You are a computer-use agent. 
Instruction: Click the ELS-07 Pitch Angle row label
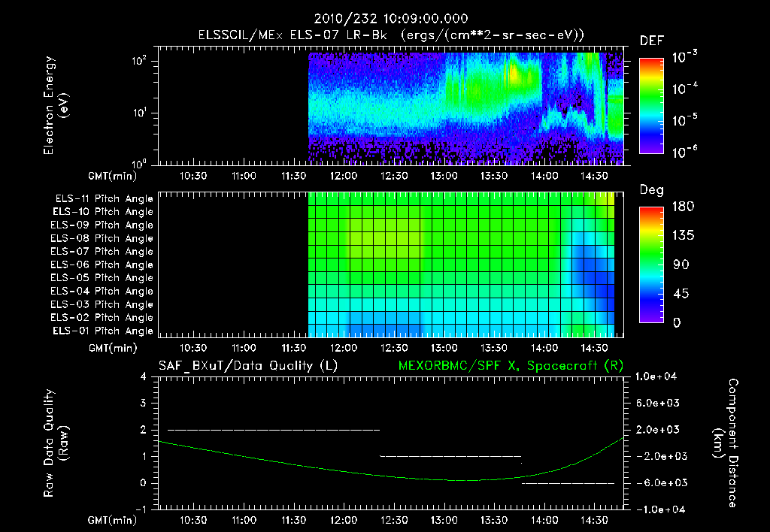pos(102,251)
